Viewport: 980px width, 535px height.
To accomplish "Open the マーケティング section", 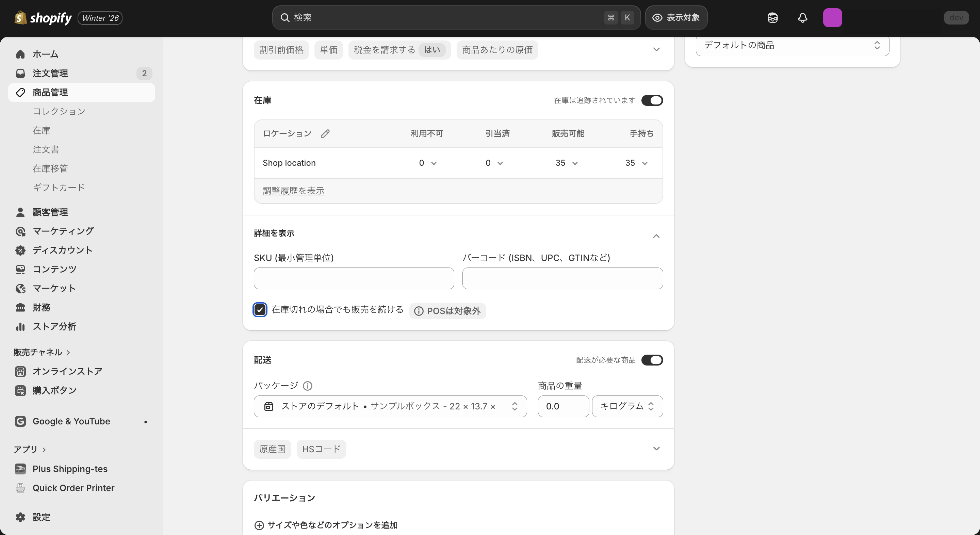I will [62, 231].
